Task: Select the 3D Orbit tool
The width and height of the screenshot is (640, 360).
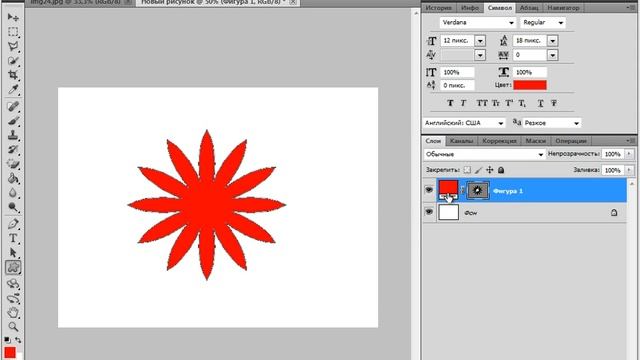Action: (13, 298)
